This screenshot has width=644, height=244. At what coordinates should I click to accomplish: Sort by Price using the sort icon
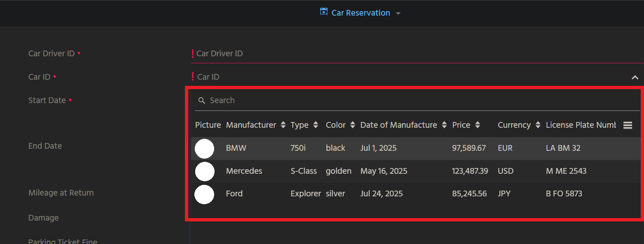click(478, 125)
